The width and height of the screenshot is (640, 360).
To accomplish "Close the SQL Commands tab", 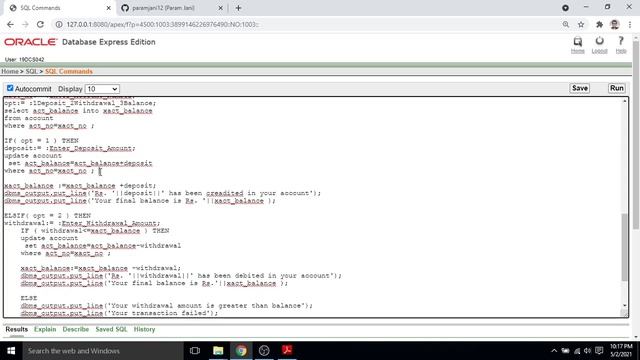I will tap(109, 8).
